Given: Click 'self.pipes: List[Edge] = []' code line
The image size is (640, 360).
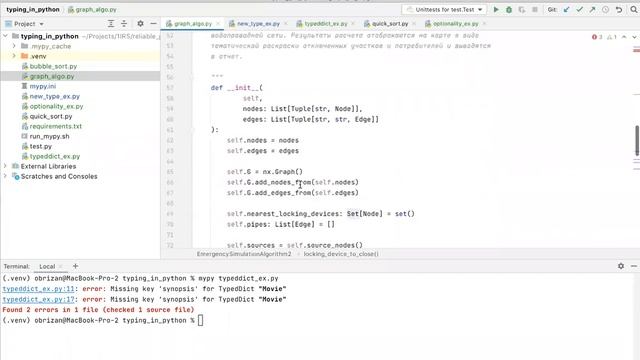Looking at the screenshot, I should click(281, 224).
